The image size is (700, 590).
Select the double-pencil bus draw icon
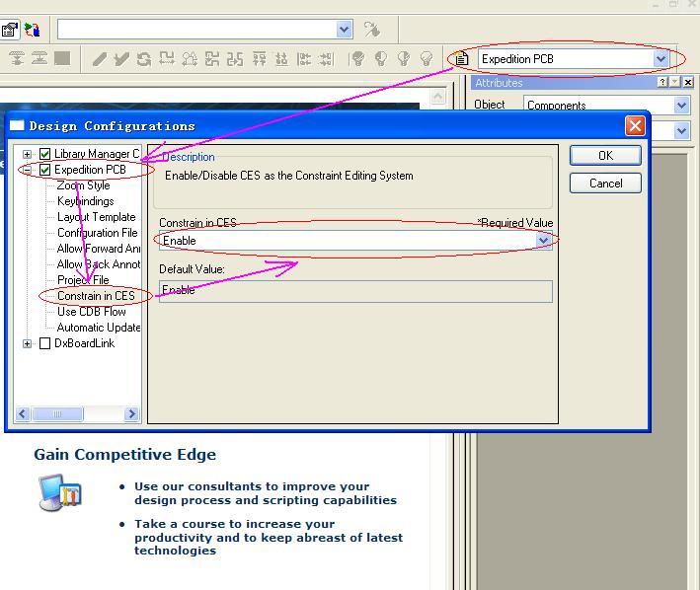pyautogui.click(x=121, y=59)
